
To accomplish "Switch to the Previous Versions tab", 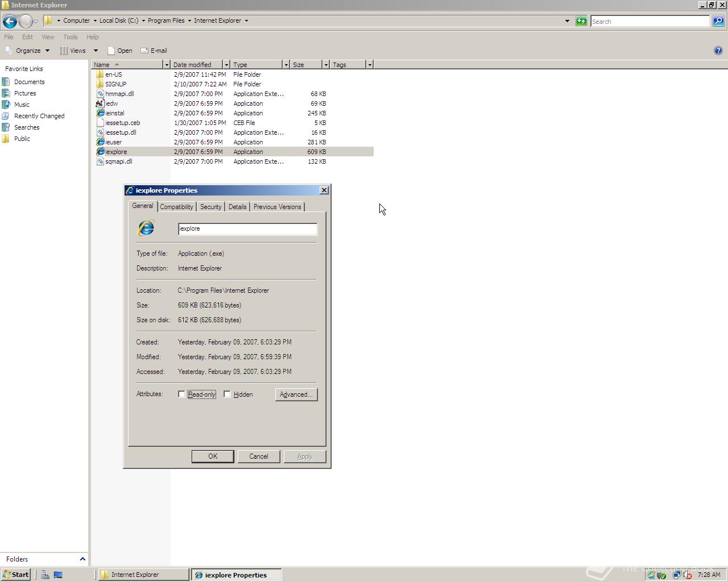I will coord(277,207).
